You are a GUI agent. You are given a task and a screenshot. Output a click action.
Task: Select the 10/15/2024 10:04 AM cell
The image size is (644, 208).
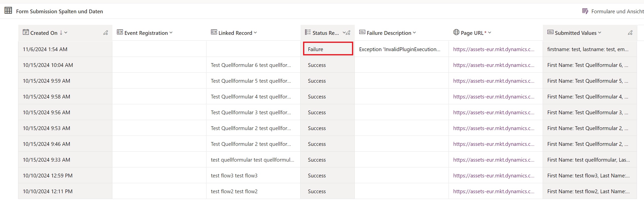click(65, 65)
